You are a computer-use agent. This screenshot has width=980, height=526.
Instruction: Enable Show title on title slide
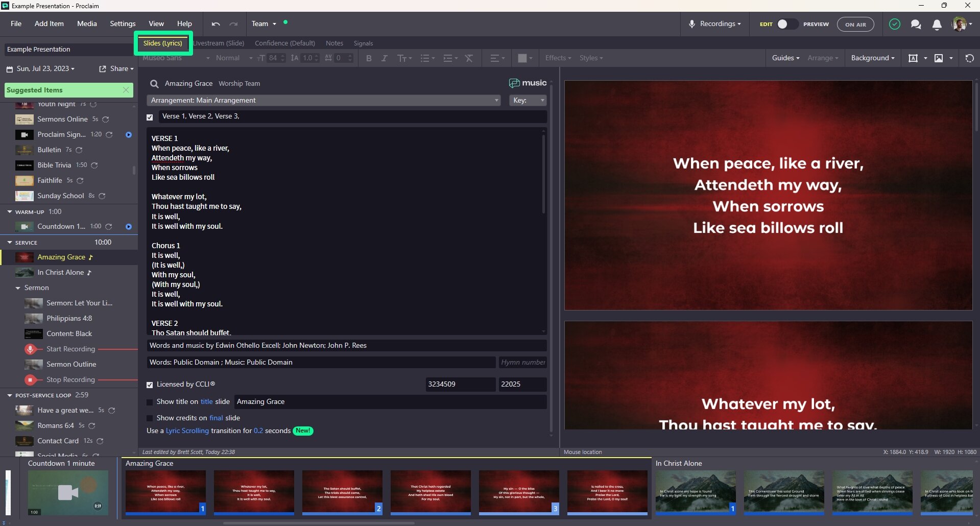150,402
